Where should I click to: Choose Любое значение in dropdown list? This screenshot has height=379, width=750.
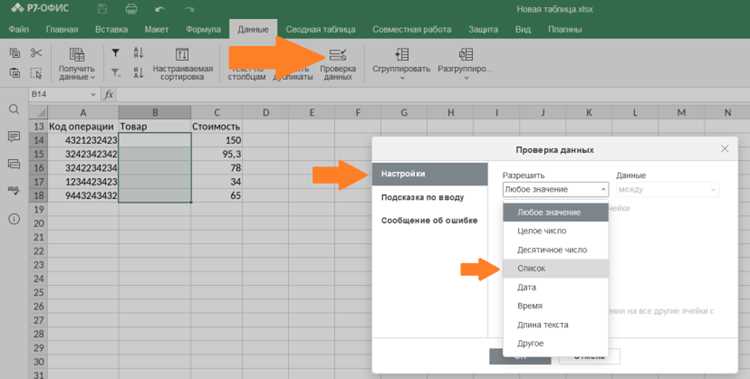[x=555, y=212]
